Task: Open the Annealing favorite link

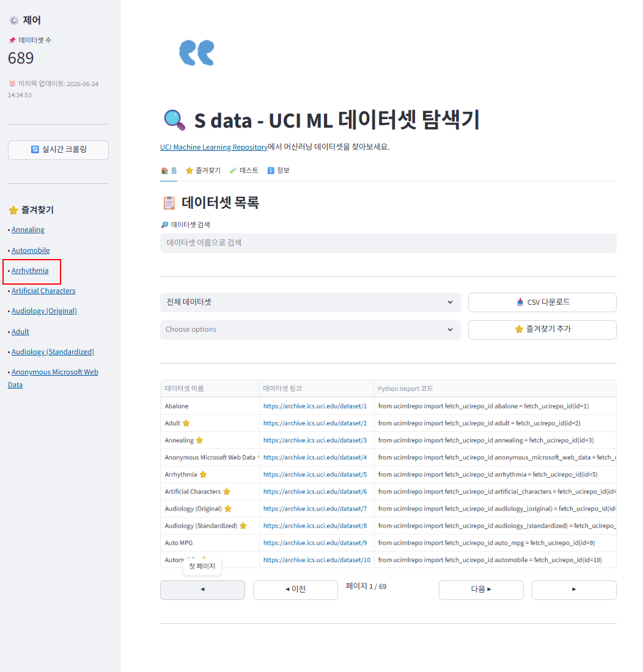Action: tap(28, 230)
